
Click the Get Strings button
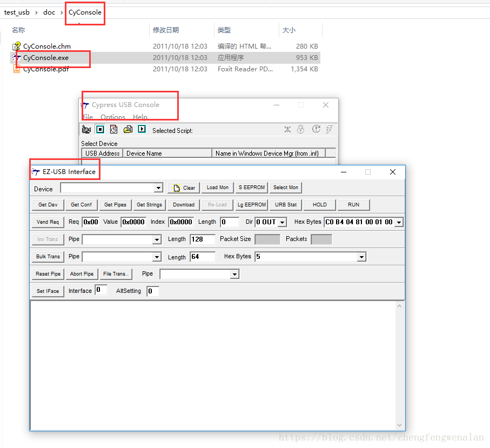[x=149, y=205]
